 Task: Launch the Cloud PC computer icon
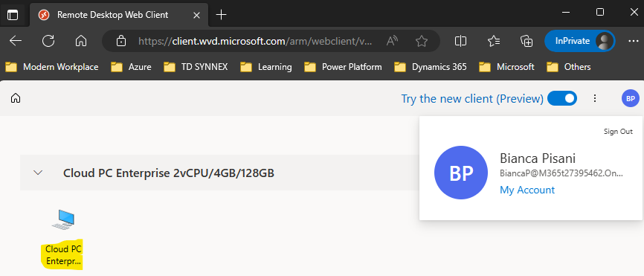pos(63,219)
